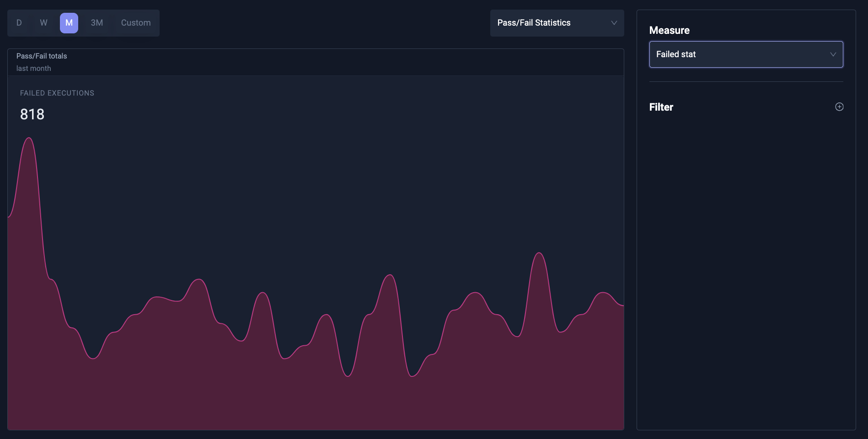
Task: Click the Filter section heading
Action: coord(661,107)
